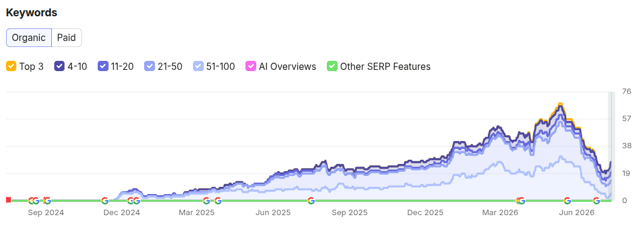Image resolution: width=644 pixels, height=229 pixels.
Task: Click the 38 value on the y-axis
Action: point(627,146)
